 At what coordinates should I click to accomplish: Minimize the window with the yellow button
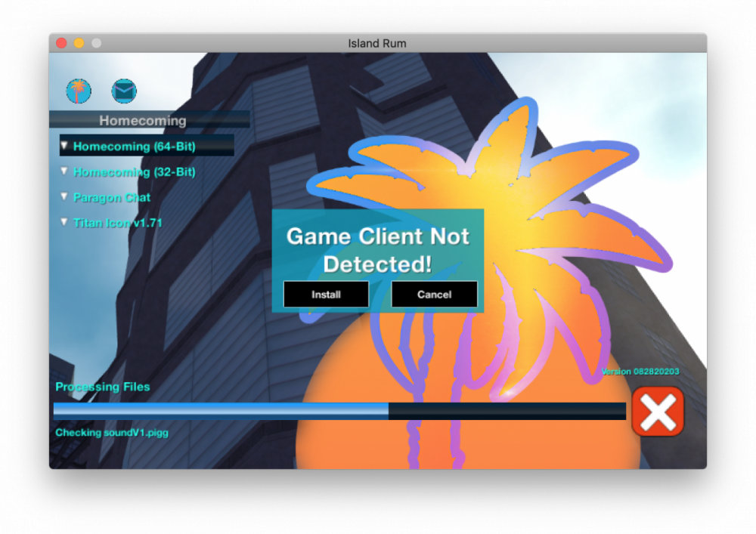(79, 43)
